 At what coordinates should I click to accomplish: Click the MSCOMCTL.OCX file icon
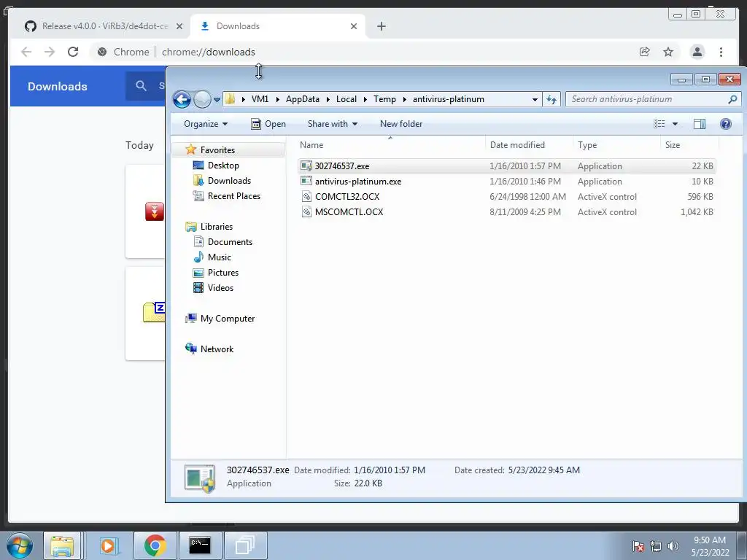click(306, 212)
